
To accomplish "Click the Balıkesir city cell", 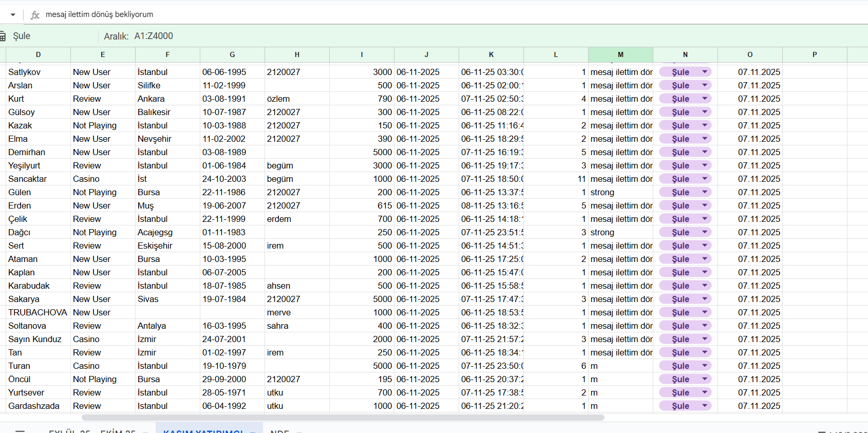I will (167, 112).
